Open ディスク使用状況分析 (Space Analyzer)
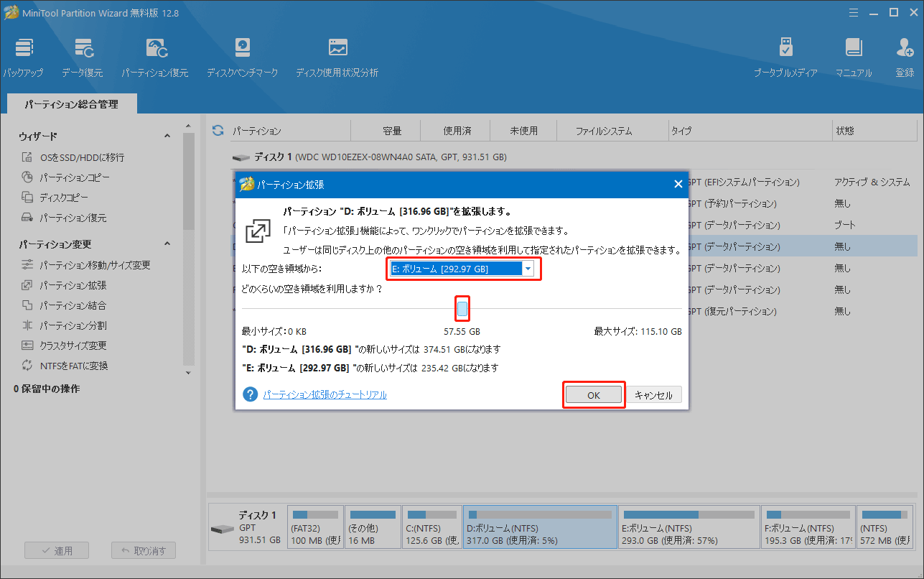 pos(337,58)
